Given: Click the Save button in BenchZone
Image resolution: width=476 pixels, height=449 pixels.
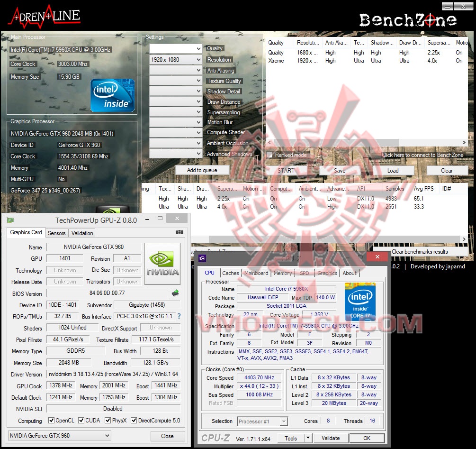Looking at the screenshot, I should 340,170.
